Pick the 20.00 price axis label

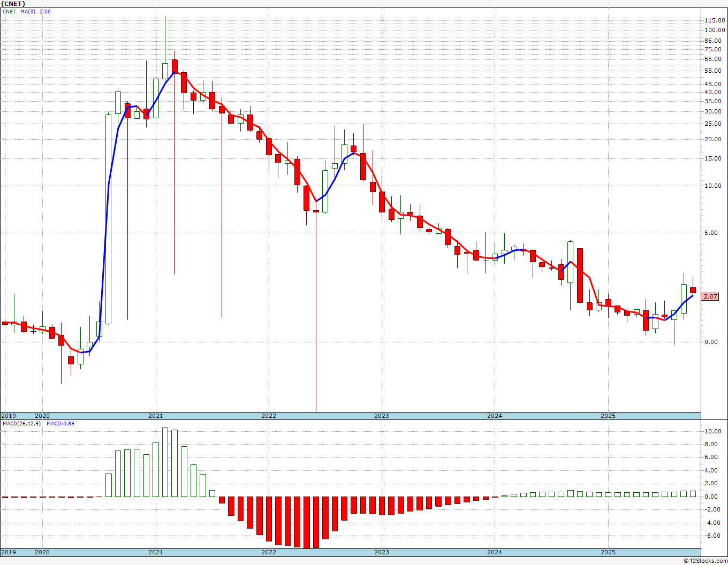[712, 139]
